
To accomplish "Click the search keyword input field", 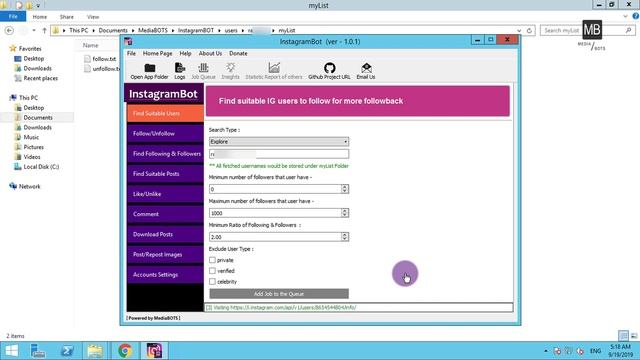I will 279,154.
